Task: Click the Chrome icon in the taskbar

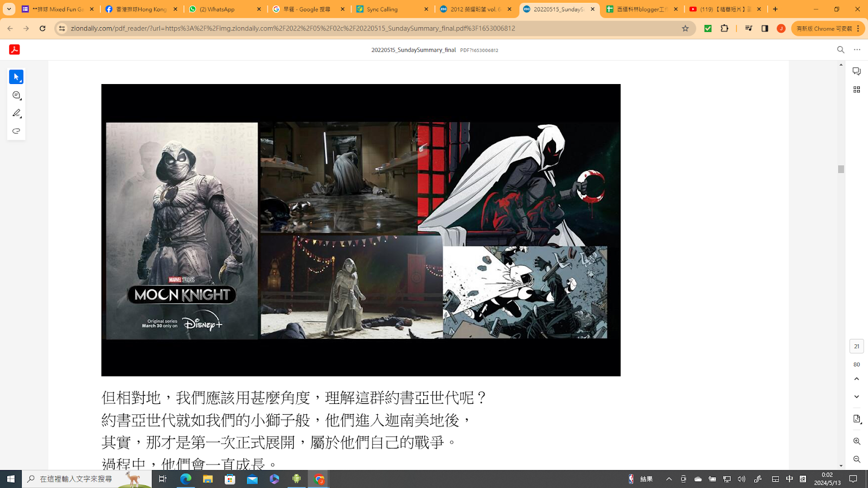Action: point(319,479)
